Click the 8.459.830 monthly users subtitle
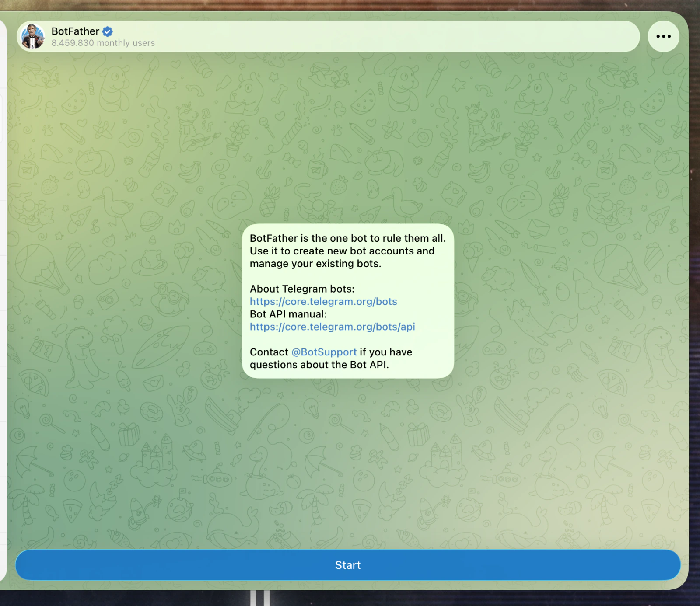Screen dimensions: 700x606 [x=103, y=43]
